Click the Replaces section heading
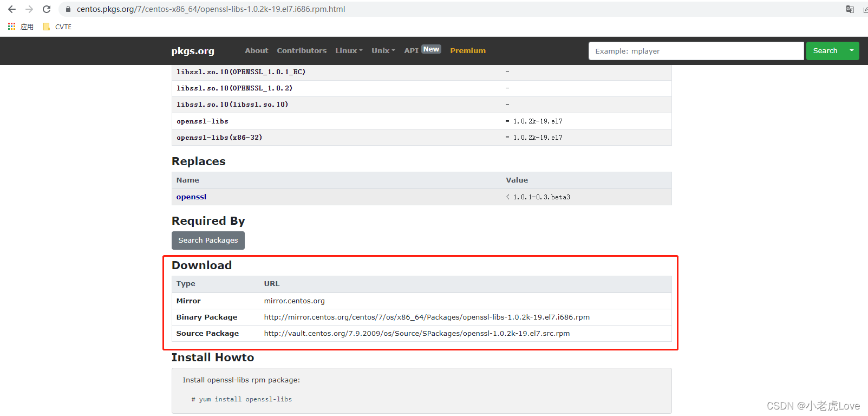 [x=198, y=161]
